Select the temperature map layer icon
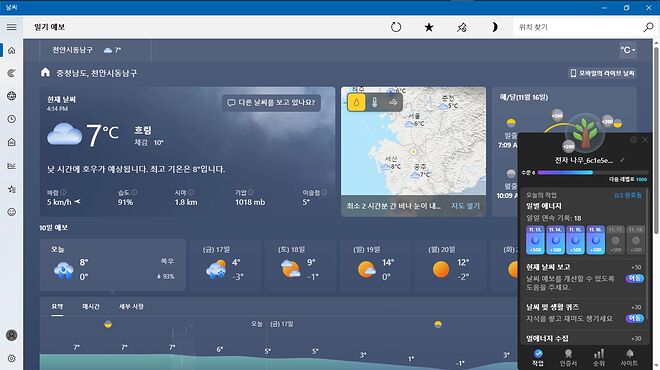 (374, 102)
